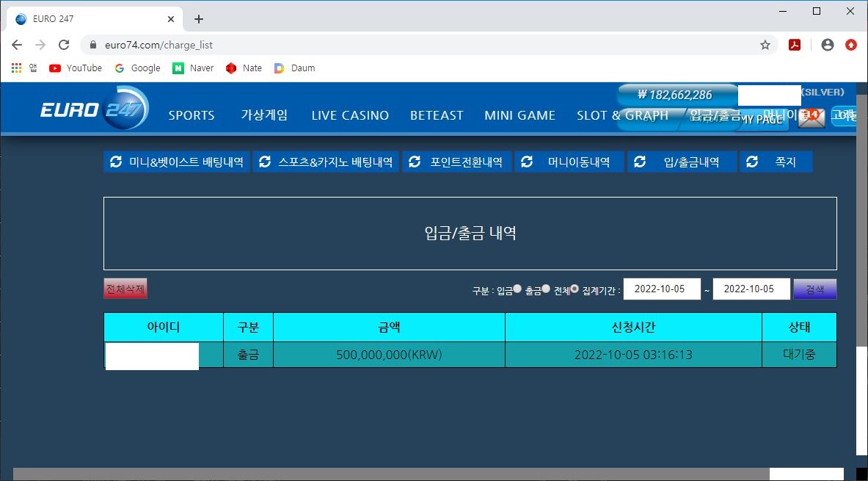Bookmark page with the star icon
The image size is (868, 481).
765,45
